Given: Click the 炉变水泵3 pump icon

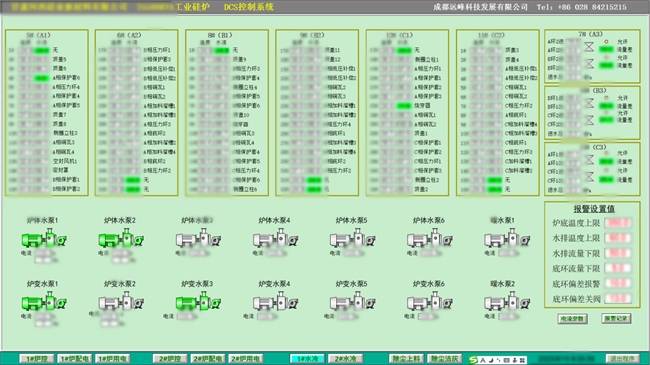Looking at the screenshot, I should [x=198, y=302].
